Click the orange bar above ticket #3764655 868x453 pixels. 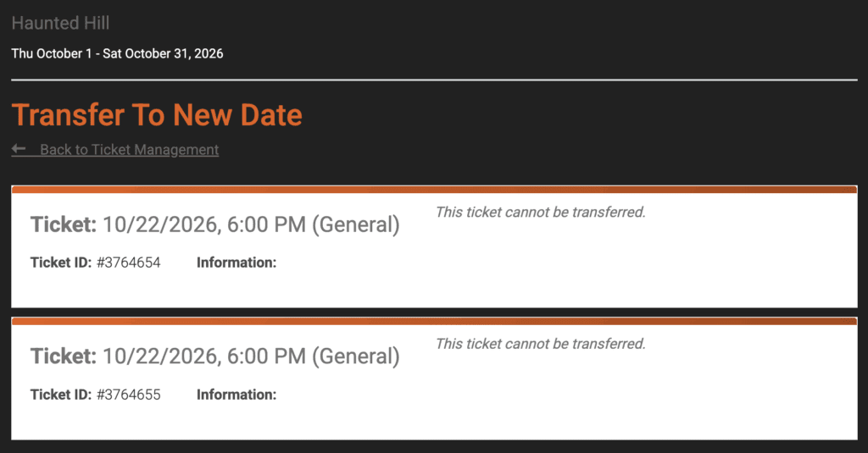click(x=434, y=322)
